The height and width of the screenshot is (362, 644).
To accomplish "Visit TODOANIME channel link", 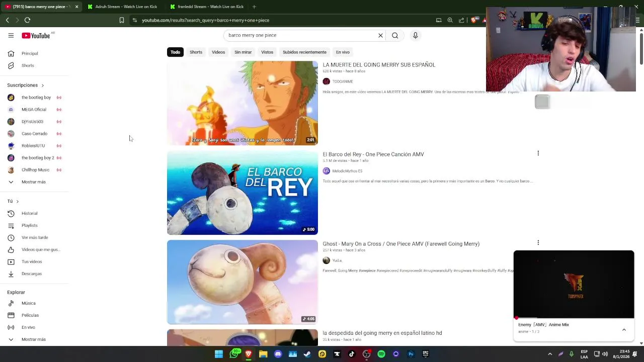I will [343, 81].
